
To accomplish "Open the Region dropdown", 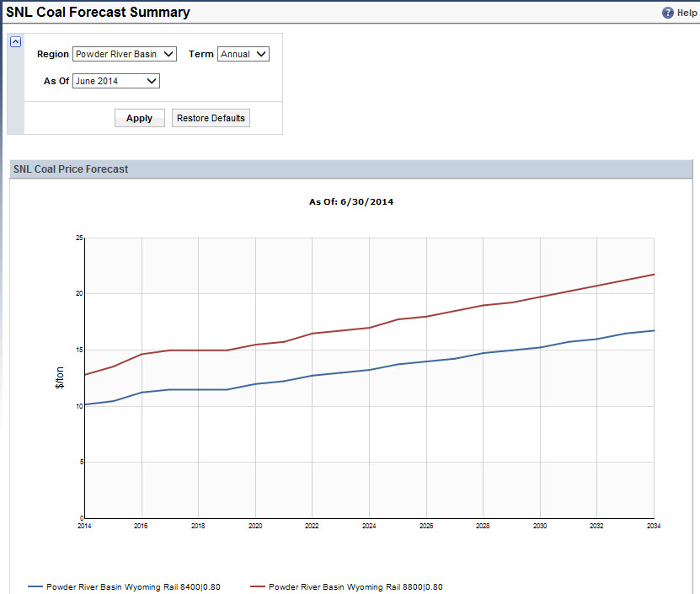I will (x=125, y=54).
